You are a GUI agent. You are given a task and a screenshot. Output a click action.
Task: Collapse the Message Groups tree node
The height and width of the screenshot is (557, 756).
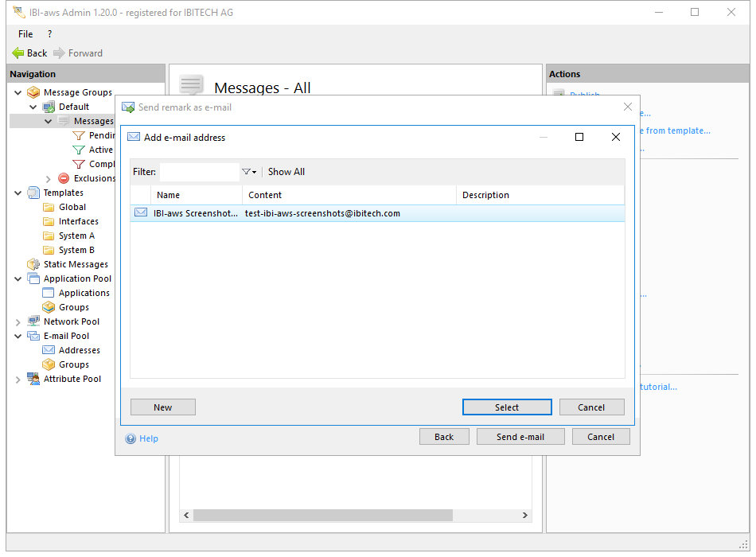click(18, 92)
